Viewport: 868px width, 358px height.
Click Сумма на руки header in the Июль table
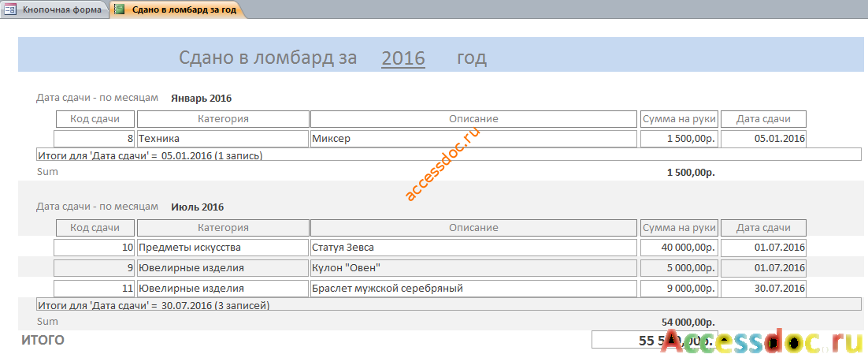click(679, 228)
